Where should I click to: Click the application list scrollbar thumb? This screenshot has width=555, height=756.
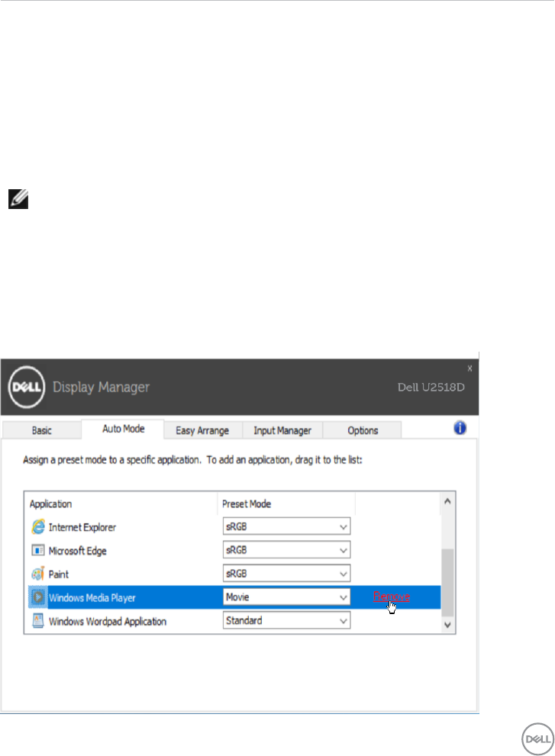tap(447, 582)
